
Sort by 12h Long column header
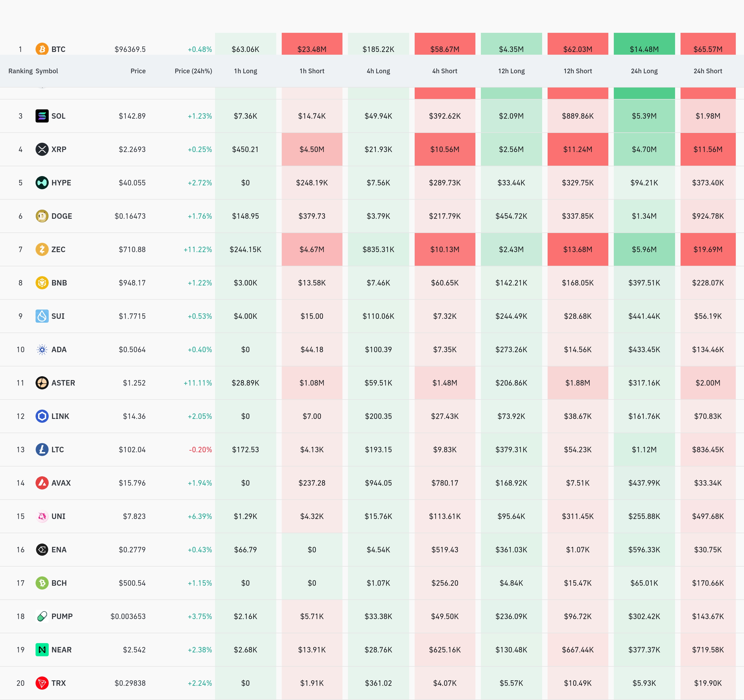511,71
